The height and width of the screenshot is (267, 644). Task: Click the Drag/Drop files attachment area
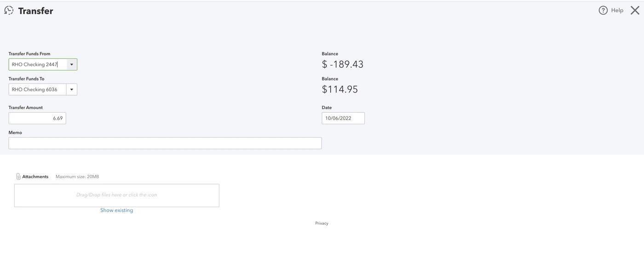point(117,195)
